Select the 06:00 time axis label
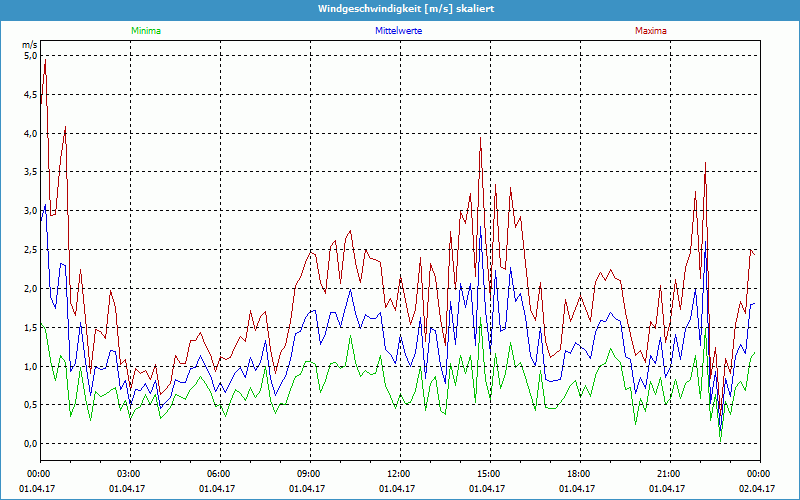 (x=219, y=473)
